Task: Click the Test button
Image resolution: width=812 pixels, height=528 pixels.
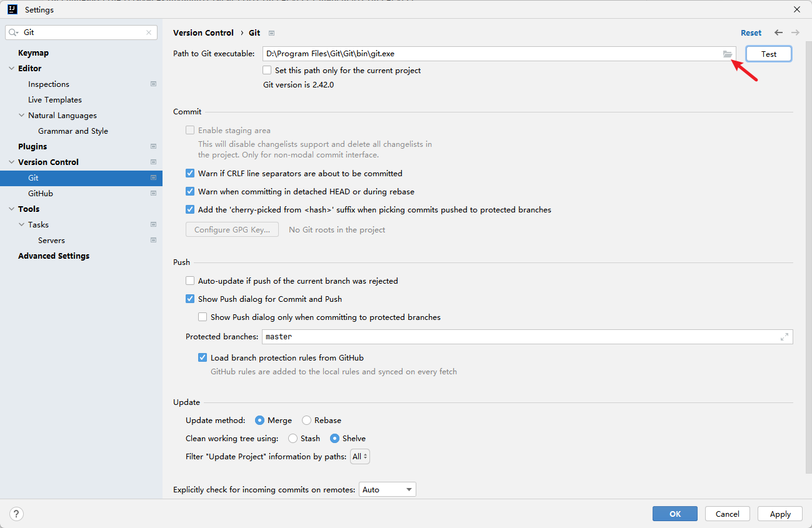Action: [769, 54]
